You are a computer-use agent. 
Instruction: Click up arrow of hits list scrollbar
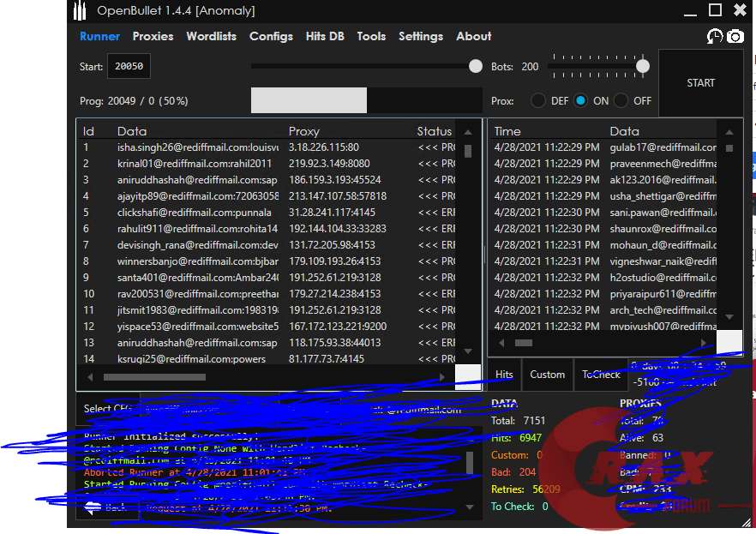(x=729, y=132)
